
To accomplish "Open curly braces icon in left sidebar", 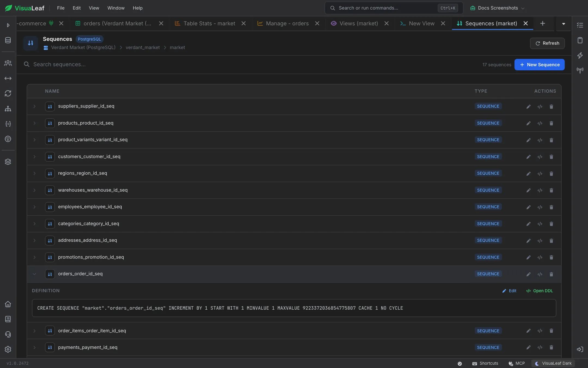I will point(8,124).
